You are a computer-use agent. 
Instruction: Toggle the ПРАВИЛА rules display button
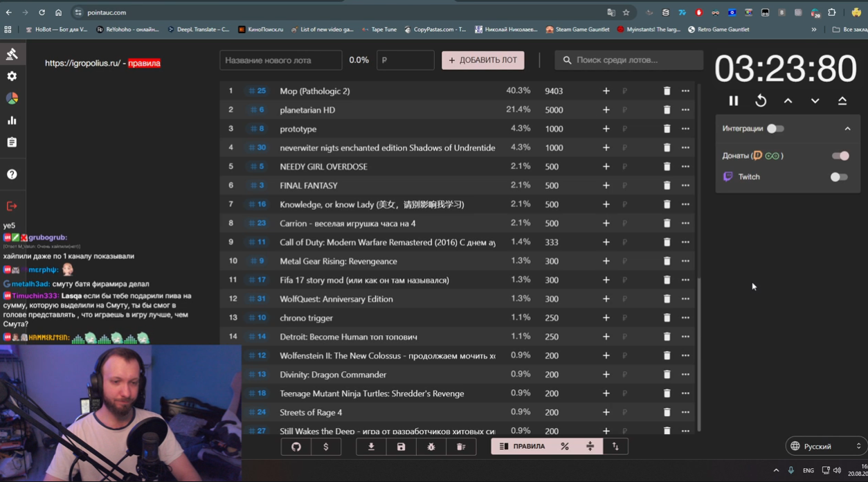tap(522, 447)
